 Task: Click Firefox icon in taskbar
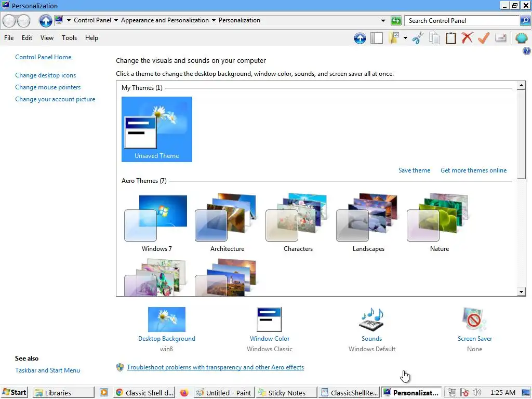184,393
